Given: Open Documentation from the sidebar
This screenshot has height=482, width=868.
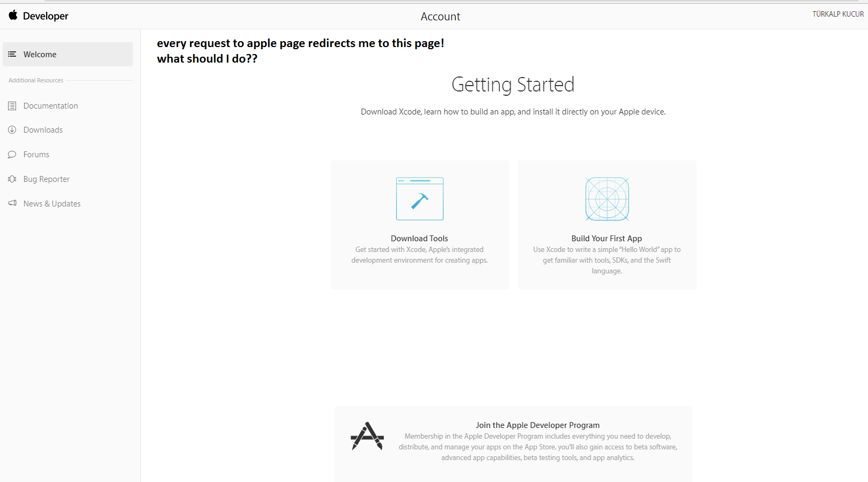Looking at the screenshot, I should pos(51,106).
